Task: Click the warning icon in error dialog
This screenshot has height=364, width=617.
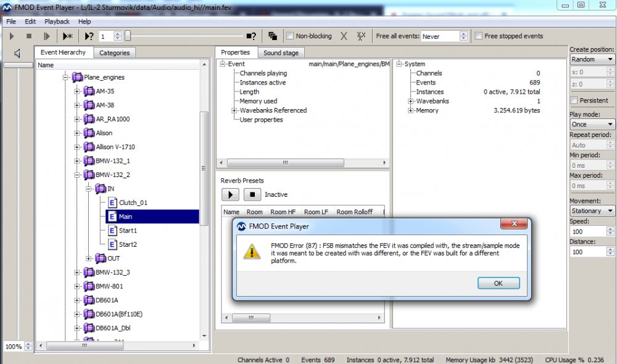Action: coord(252,252)
